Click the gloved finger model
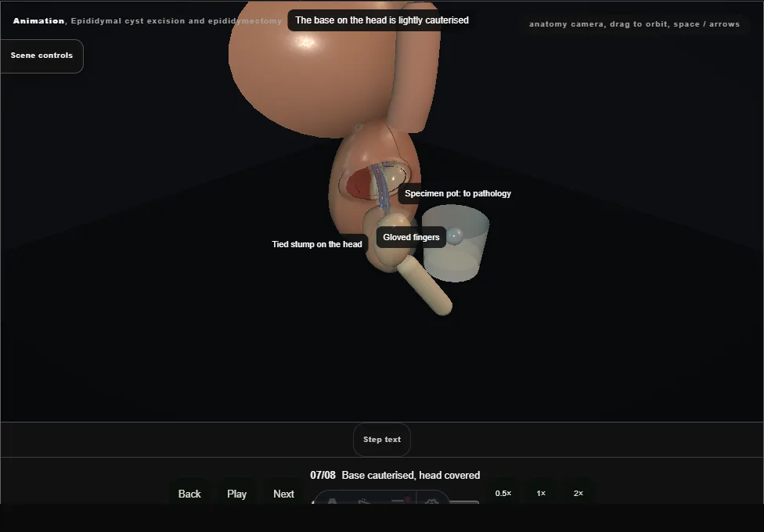The height and width of the screenshot is (532, 764). [x=425, y=286]
